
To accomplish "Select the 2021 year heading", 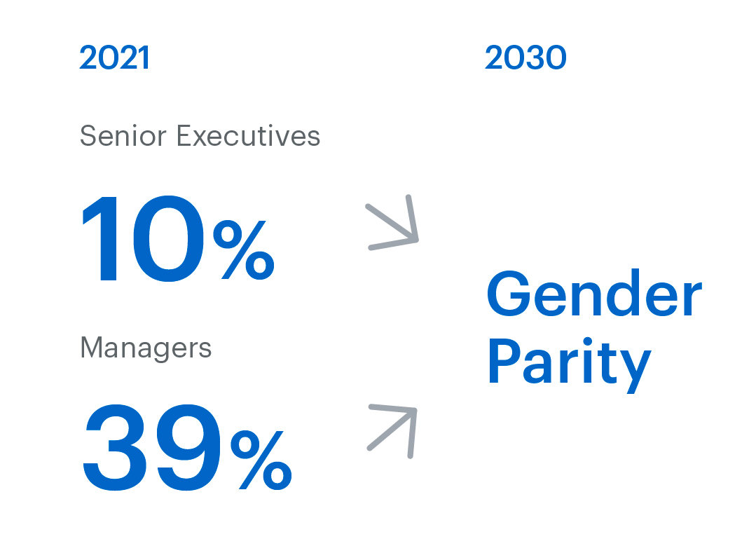I will (114, 58).
